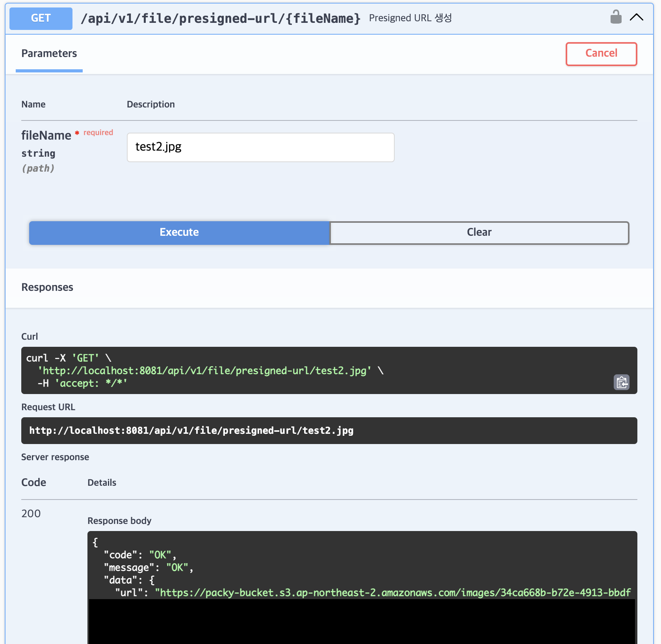This screenshot has height=644, width=661.
Task: Click the Code column header
Action: tap(34, 483)
